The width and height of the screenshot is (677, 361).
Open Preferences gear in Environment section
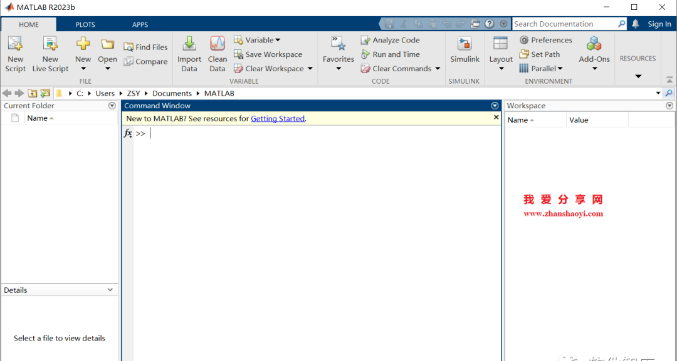click(x=524, y=40)
